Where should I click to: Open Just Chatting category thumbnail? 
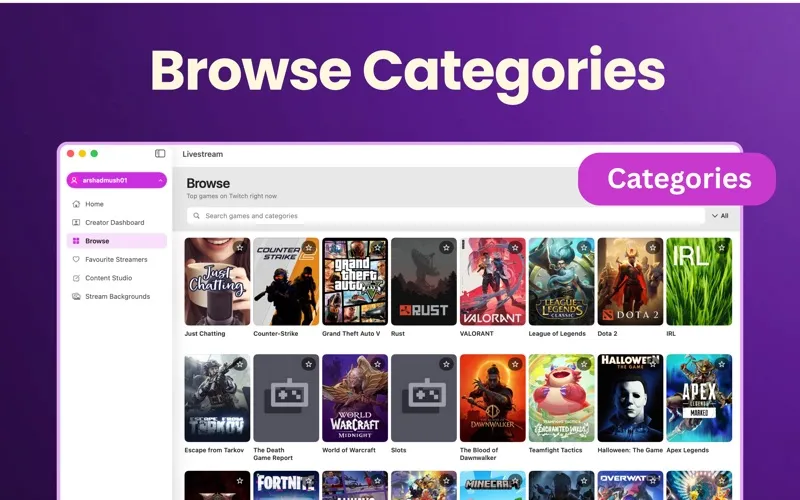(217, 282)
